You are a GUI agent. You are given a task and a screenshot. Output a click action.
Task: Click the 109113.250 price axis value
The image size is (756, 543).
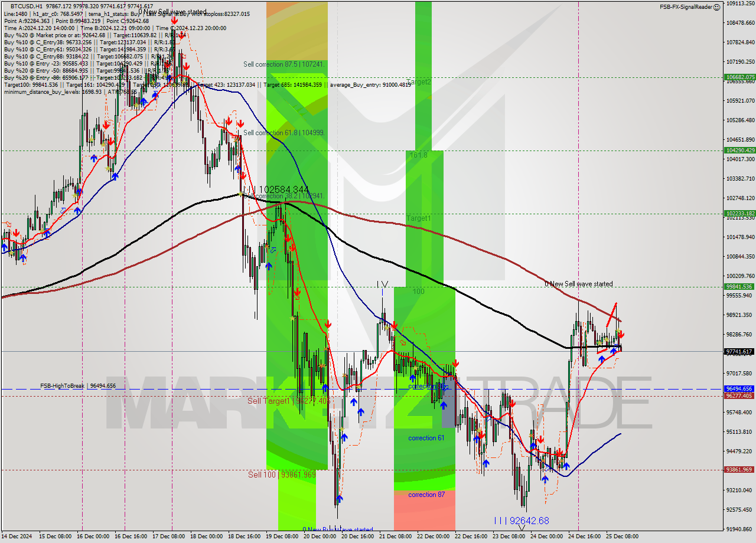click(x=740, y=3)
